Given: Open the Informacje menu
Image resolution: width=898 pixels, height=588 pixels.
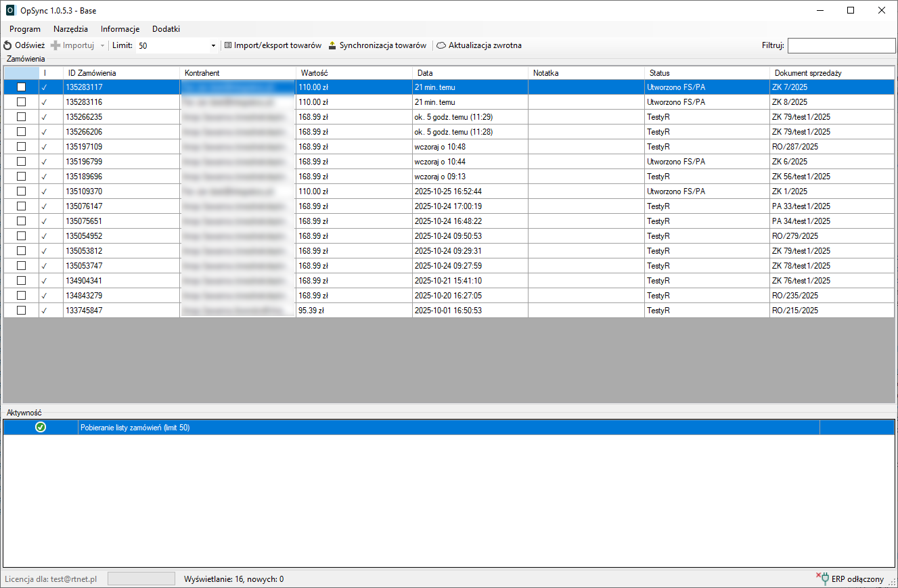Looking at the screenshot, I should tap(120, 29).
